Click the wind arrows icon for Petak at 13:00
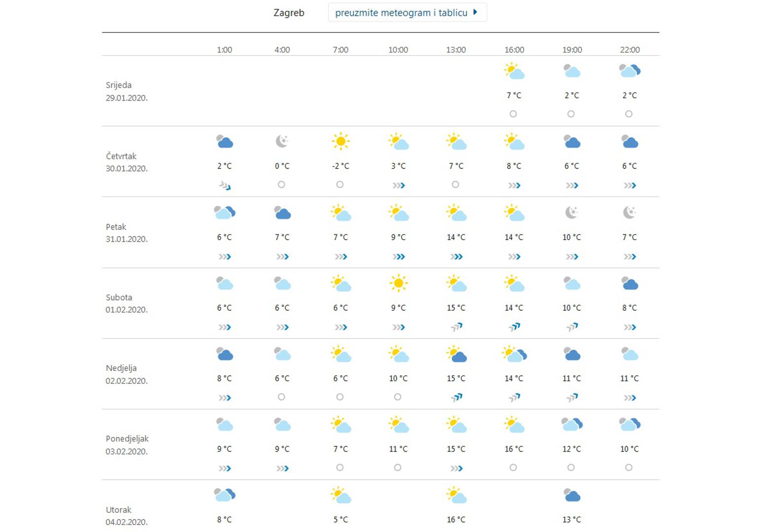Viewport: 757px width, 532px height. click(x=456, y=257)
